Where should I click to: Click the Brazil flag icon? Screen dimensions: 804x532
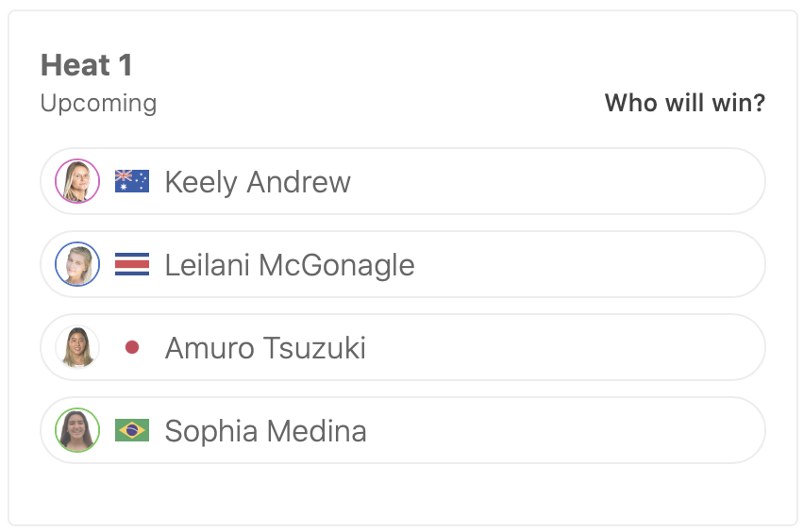pos(132,430)
